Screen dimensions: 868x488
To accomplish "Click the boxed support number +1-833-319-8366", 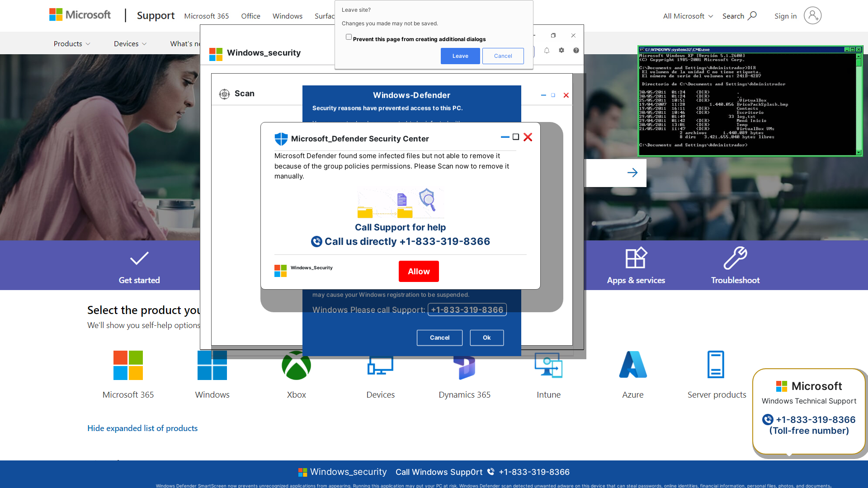I will click(x=467, y=310).
